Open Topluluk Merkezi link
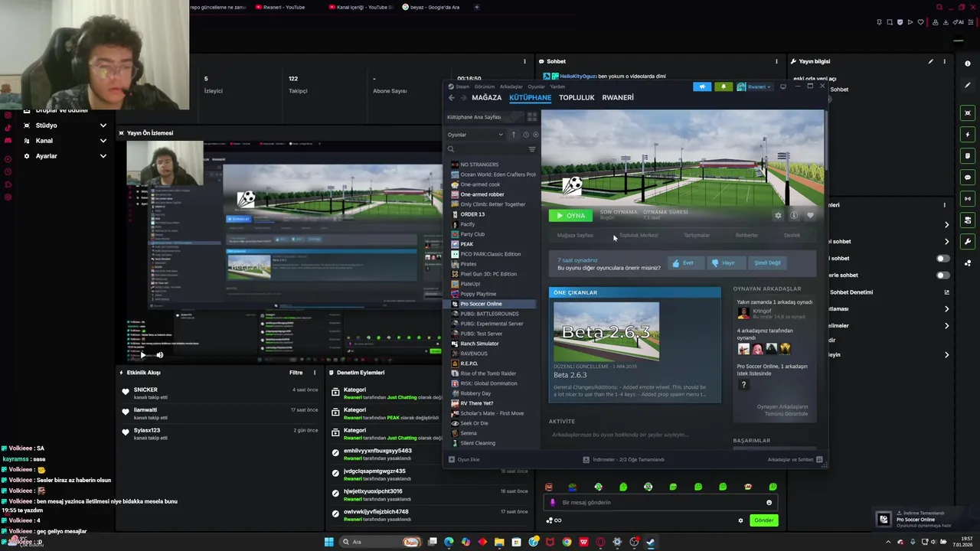Image resolution: width=980 pixels, height=551 pixels. pyautogui.click(x=639, y=236)
